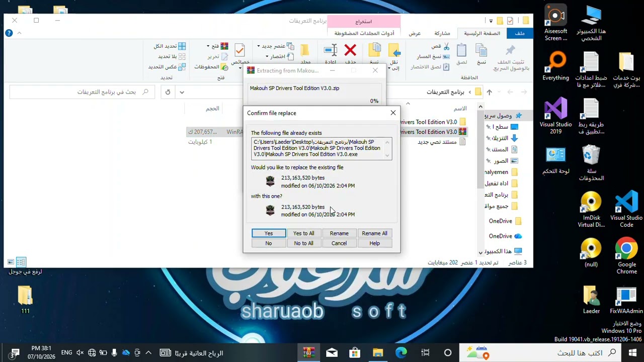The image size is (644, 362).
Task: Select the ImDisk Virtual Disk desktop icon
Action: [591, 210]
